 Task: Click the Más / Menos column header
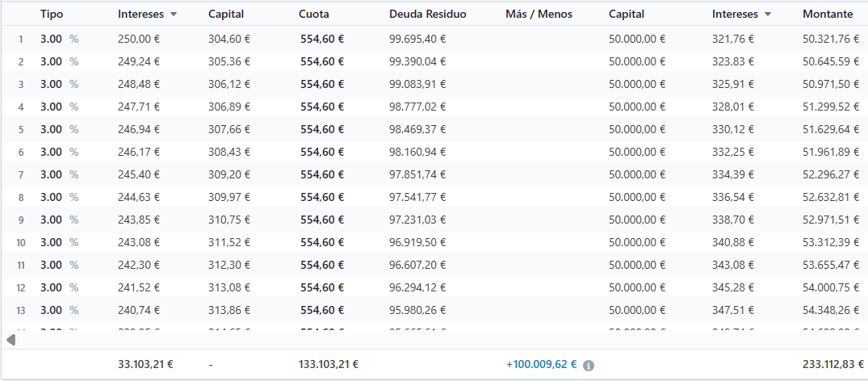539,15
